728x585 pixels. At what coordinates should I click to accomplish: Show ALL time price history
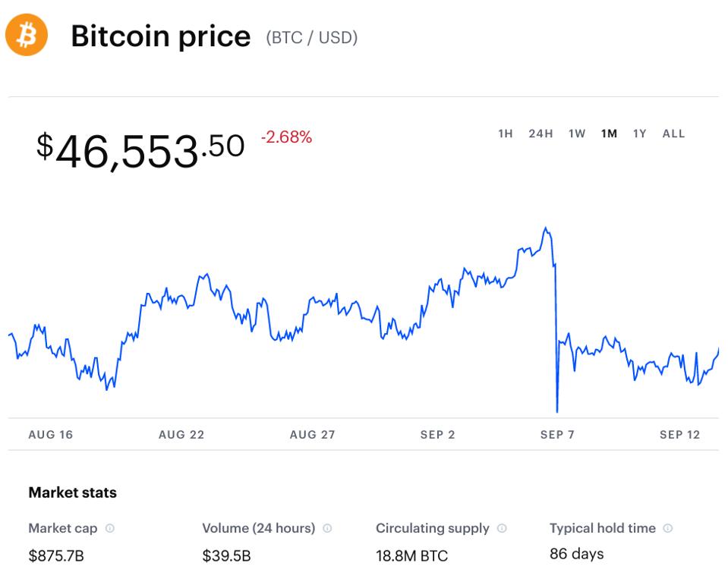673,134
